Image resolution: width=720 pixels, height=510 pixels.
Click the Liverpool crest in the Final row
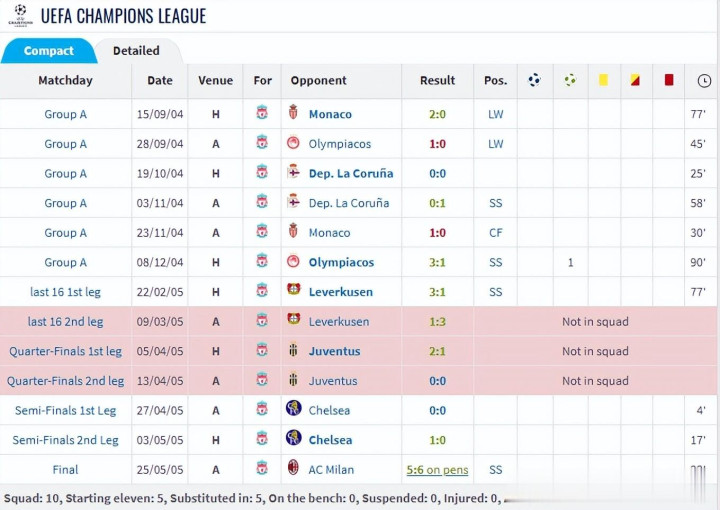pyautogui.click(x=262, y=469)
